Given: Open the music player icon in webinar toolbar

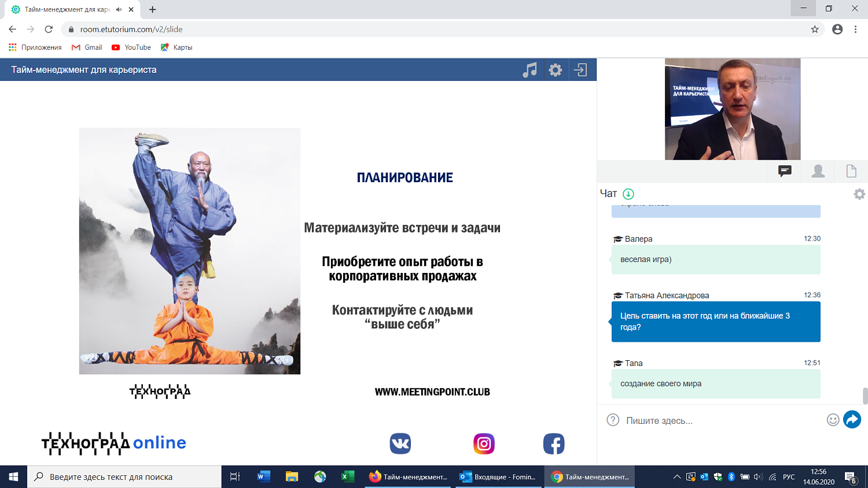Looking at the screenshot, I should pos(530,69).
